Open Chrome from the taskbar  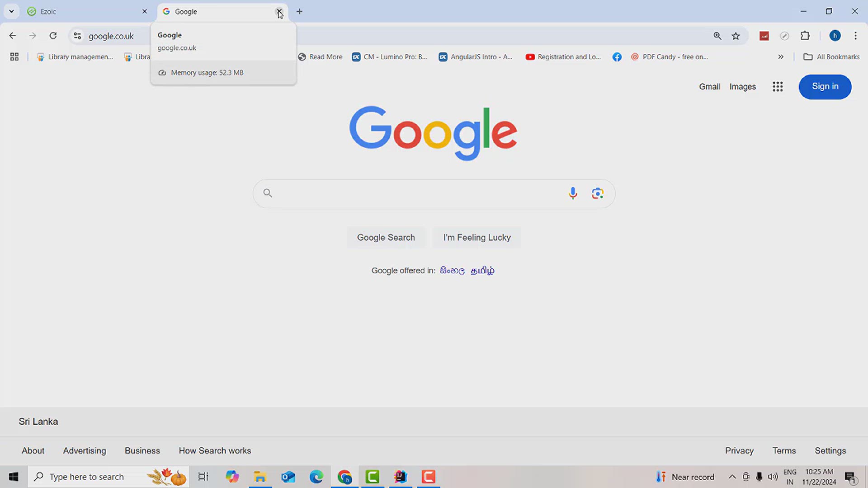(344, 477)
